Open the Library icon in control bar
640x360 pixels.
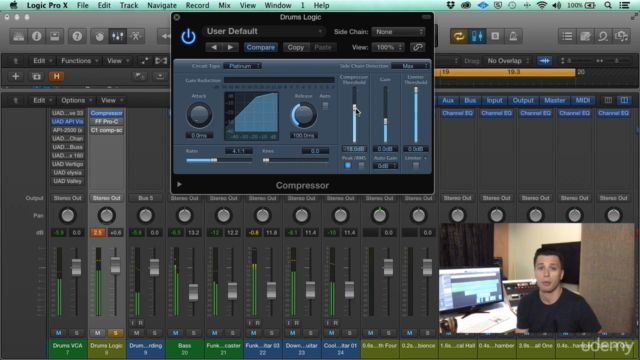coord(18,36)
